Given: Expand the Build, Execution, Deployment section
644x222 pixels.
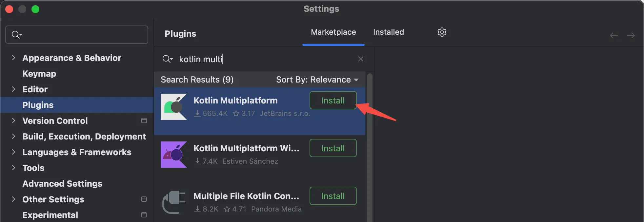Looking at the screenshot, I should point(13,136).
